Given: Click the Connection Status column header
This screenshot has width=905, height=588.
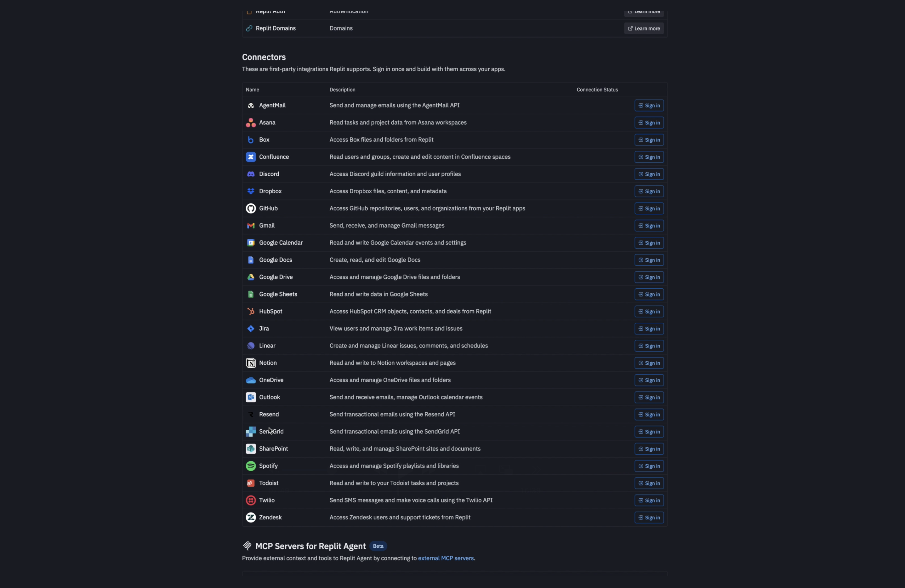Looking at the screenshot, I should tap(597, 89).
